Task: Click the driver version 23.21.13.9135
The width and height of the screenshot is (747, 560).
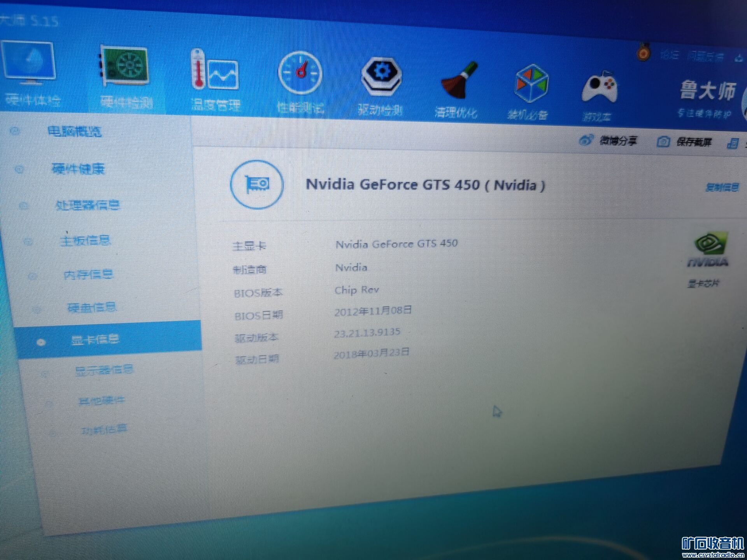Action: pos(367,332)
